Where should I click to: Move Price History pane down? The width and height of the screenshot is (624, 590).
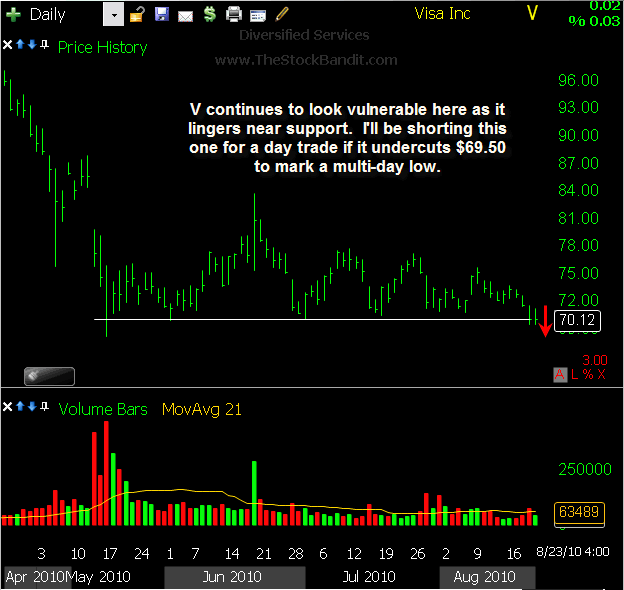32,44
